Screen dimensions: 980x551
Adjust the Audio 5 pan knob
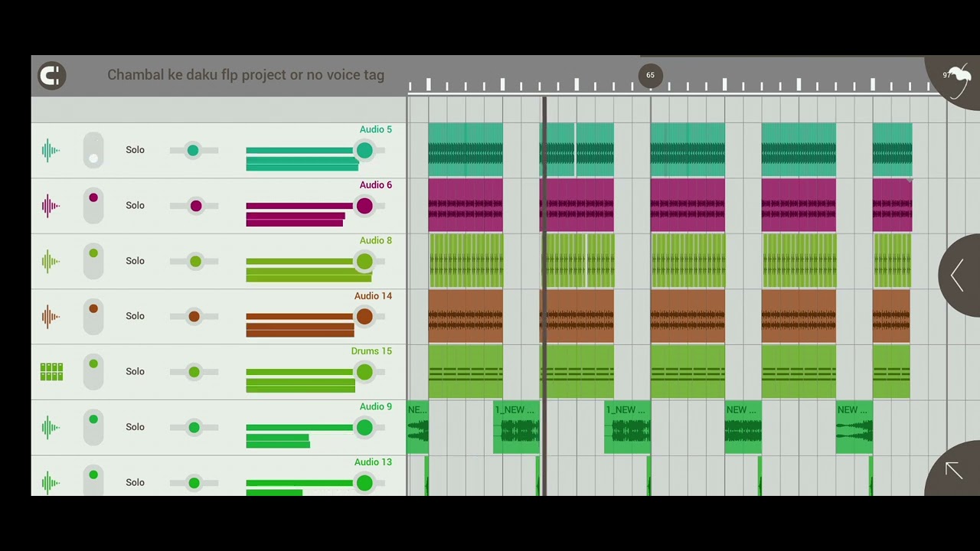click(194, 150)
